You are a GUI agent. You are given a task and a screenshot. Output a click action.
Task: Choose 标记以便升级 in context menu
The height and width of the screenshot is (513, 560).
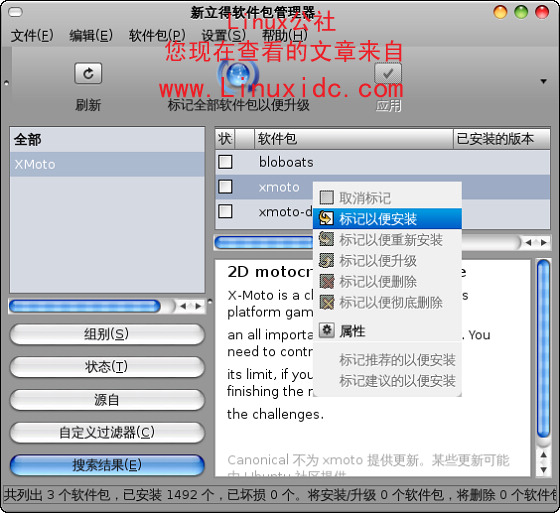[387, 261]
